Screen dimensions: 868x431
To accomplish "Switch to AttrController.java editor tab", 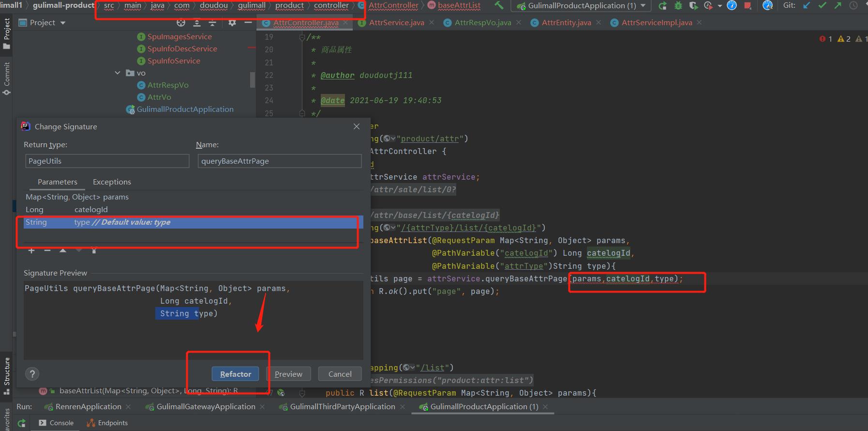I will pos(305,23).
